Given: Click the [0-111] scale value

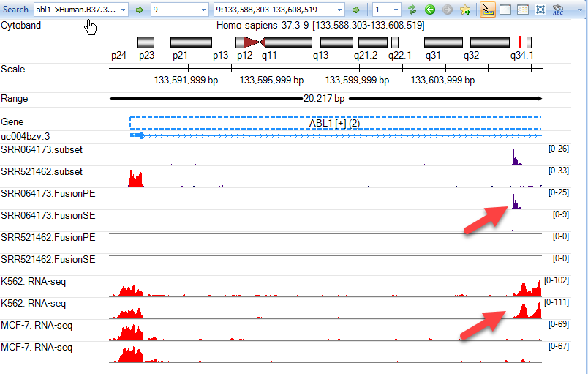Looking at the screenshot, I should (x=557, y=302).
